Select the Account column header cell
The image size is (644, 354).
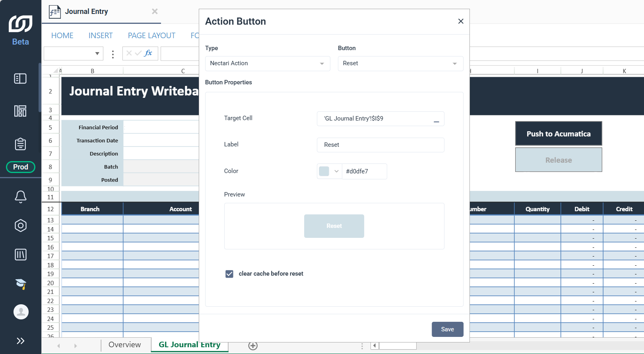coord(161,209)
